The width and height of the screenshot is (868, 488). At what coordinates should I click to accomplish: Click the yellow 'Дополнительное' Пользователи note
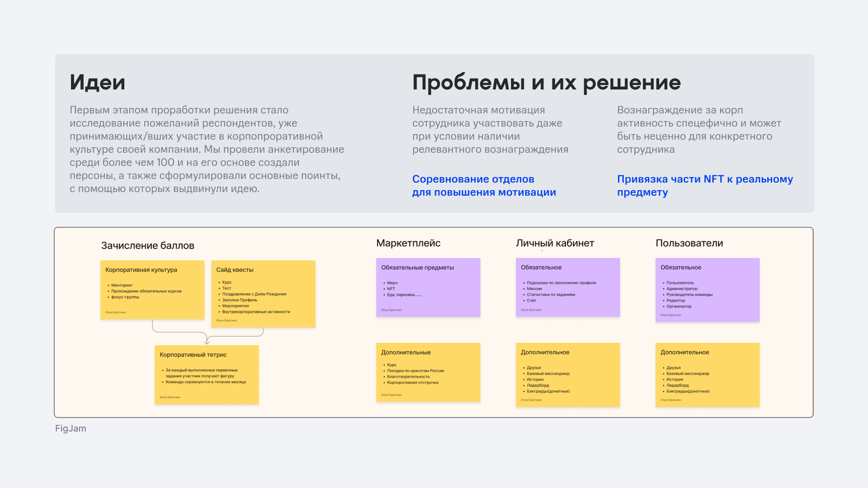tap(708, 375)
